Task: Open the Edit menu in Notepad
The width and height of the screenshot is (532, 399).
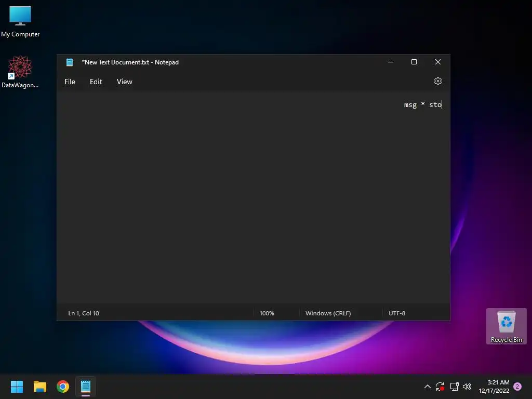Action: click(96, 82)
